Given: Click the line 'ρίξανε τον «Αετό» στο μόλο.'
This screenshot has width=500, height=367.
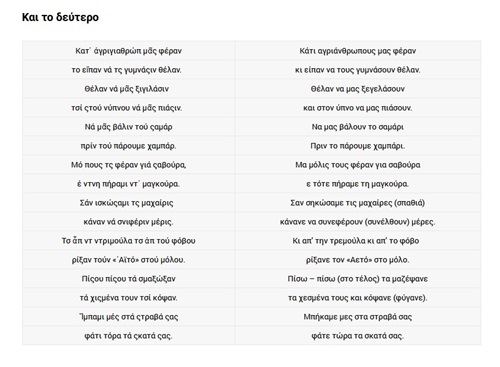Looking at the screenshot, I should pyautogui.click(x=358, y=260).
